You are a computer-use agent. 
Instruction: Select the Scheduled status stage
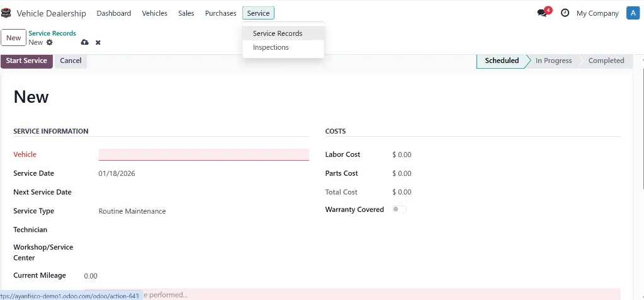click(502, 61)
